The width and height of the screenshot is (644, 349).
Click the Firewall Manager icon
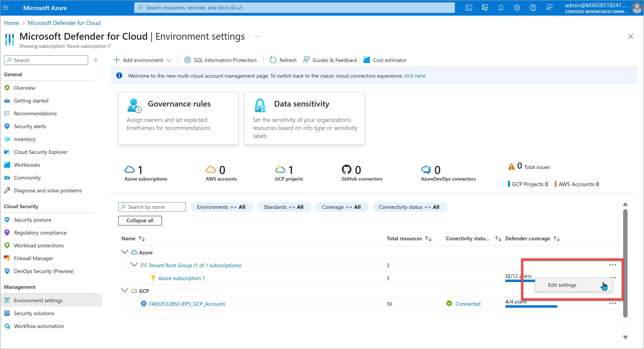click(x=8, y=258)
